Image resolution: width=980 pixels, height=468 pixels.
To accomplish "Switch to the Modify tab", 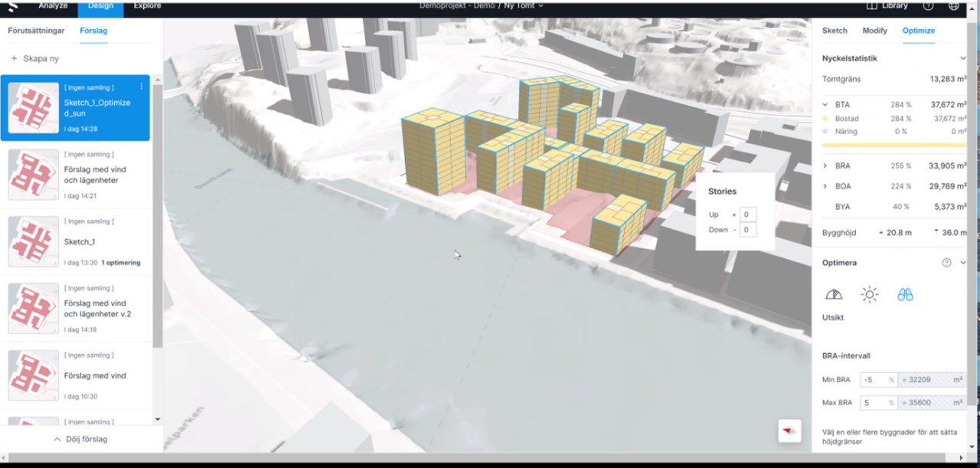I will coord(874,31).
